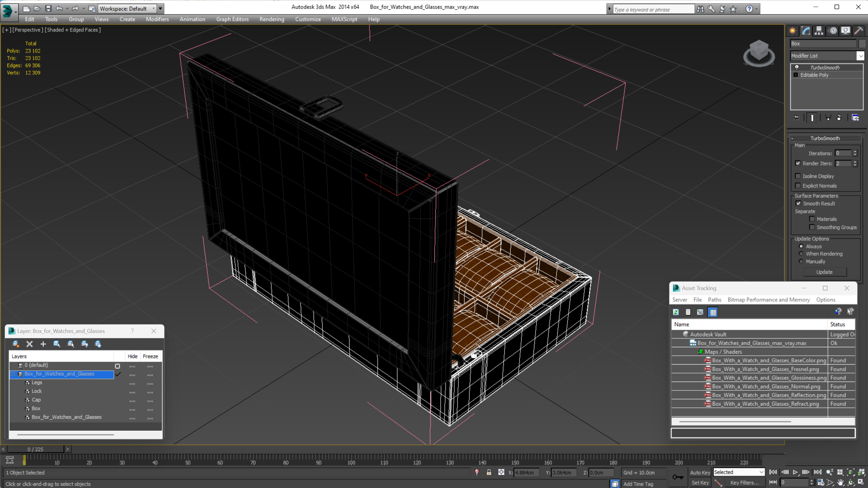Select When Rendering update option
Image resolution: width=868 pixels, height=488 pixels.
coord(801,254)
